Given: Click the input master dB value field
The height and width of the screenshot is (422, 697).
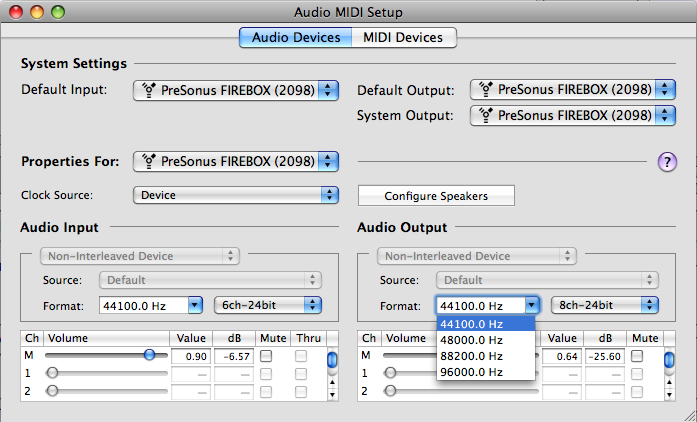Looking at the screenshot, I should [234, 356].
